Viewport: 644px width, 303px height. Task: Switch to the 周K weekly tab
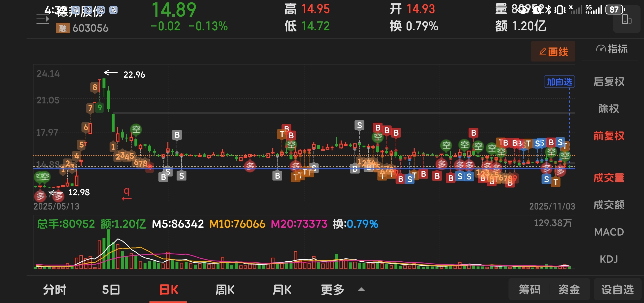pos(225,290)
